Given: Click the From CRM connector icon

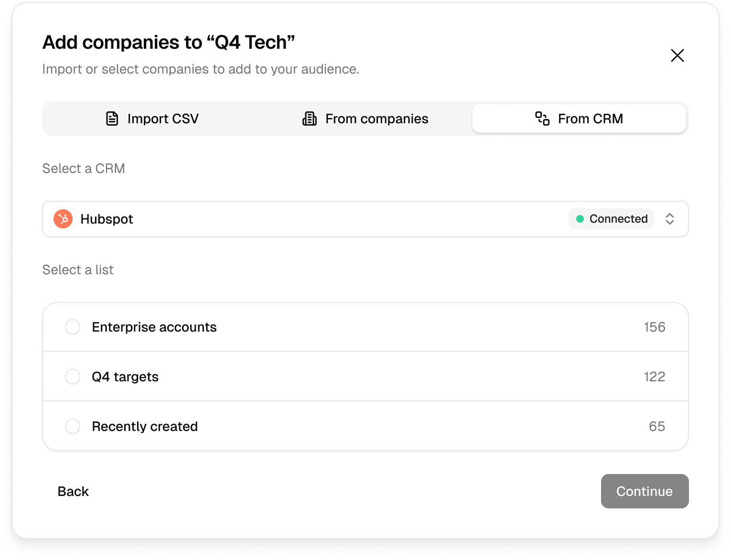Looking at the screenshot, I should click(x=542, y=118).
